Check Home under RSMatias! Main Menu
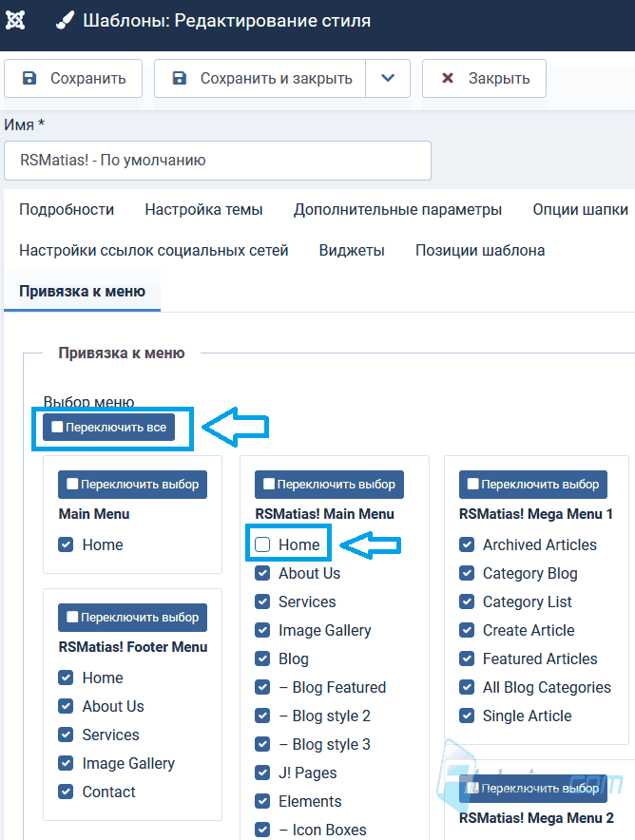The image size is (635, 840). pyautogui.click(x=262, y=544)
